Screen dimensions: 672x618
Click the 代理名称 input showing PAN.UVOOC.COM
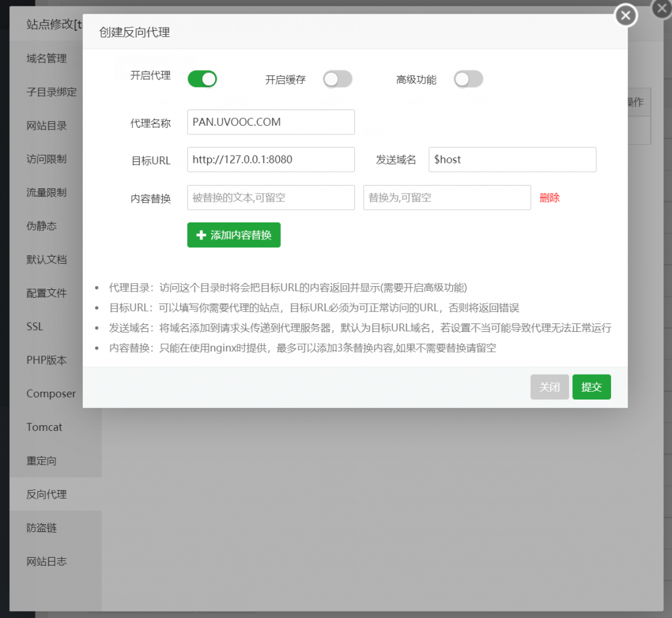pyautogui.click(x=270, y=122)
